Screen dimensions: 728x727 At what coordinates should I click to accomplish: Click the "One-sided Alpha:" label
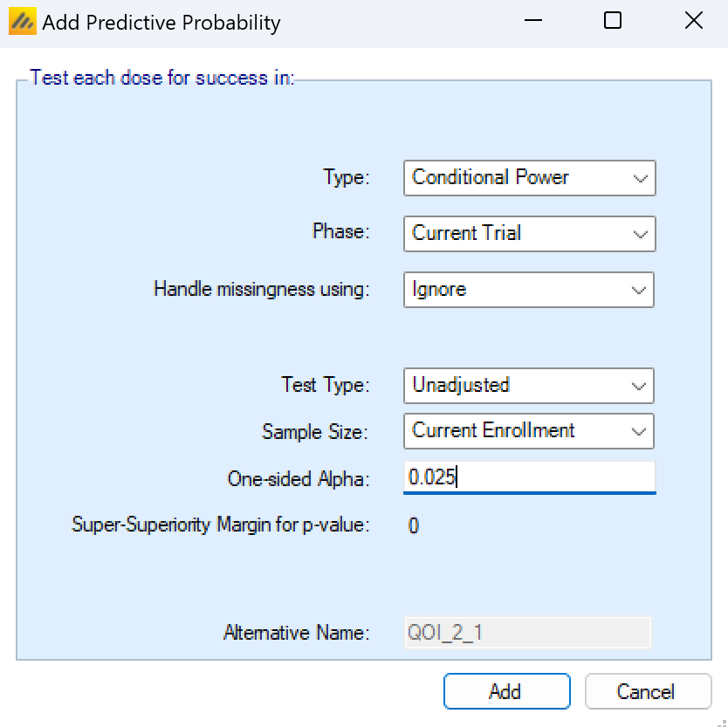(299, 478)
